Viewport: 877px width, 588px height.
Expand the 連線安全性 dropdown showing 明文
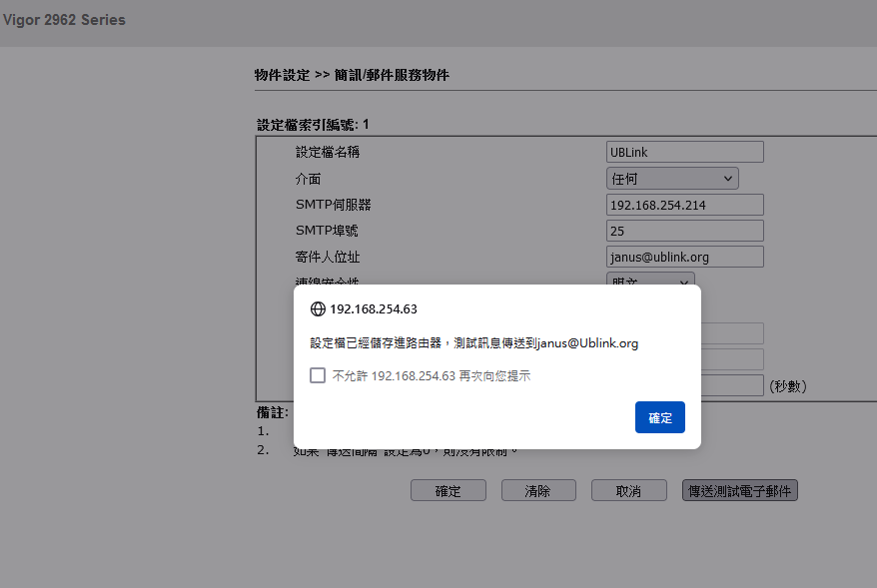tap(649, 282)
